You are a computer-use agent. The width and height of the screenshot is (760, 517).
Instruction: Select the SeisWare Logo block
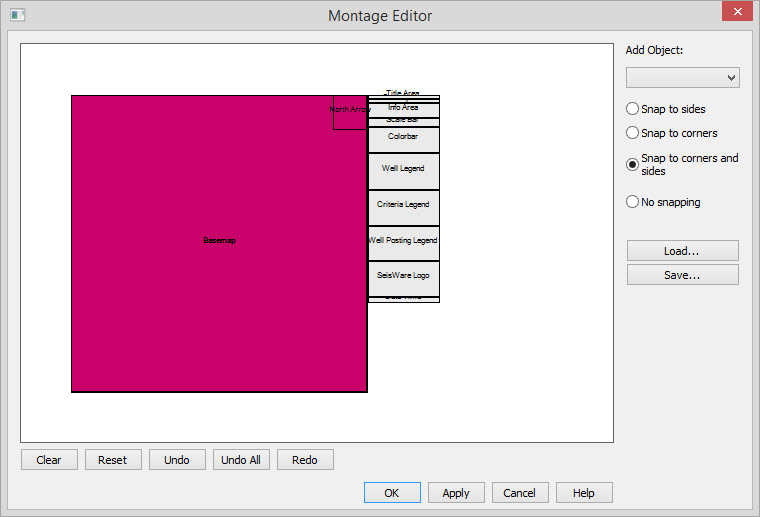click(x=403, y=277)
